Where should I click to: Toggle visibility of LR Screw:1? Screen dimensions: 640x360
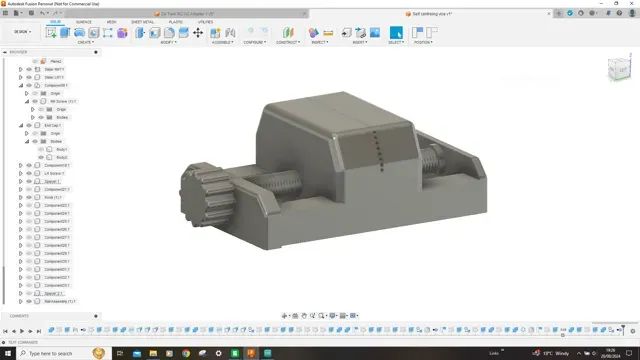point(29,173)
